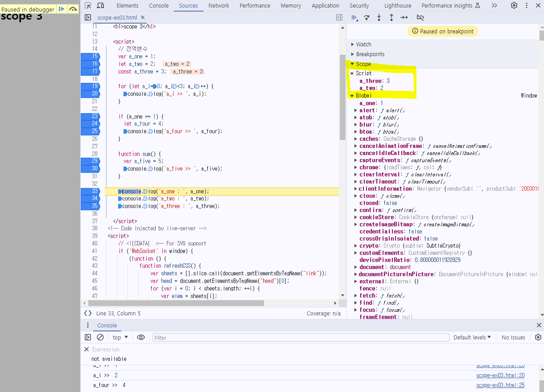Resume script execution in page overlay
544x392 pixels.
[x=62, y=9]
